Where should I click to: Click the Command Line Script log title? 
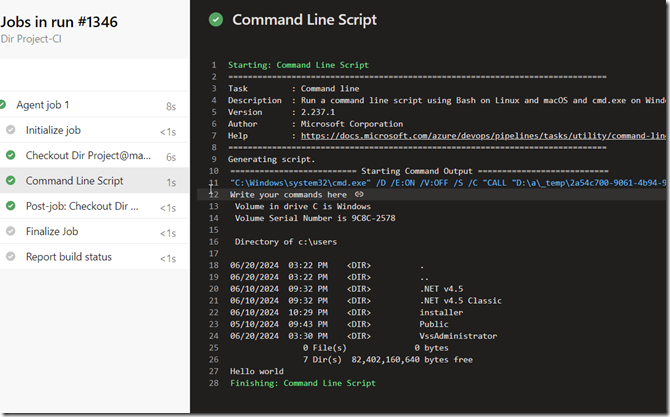pos(304,20)
